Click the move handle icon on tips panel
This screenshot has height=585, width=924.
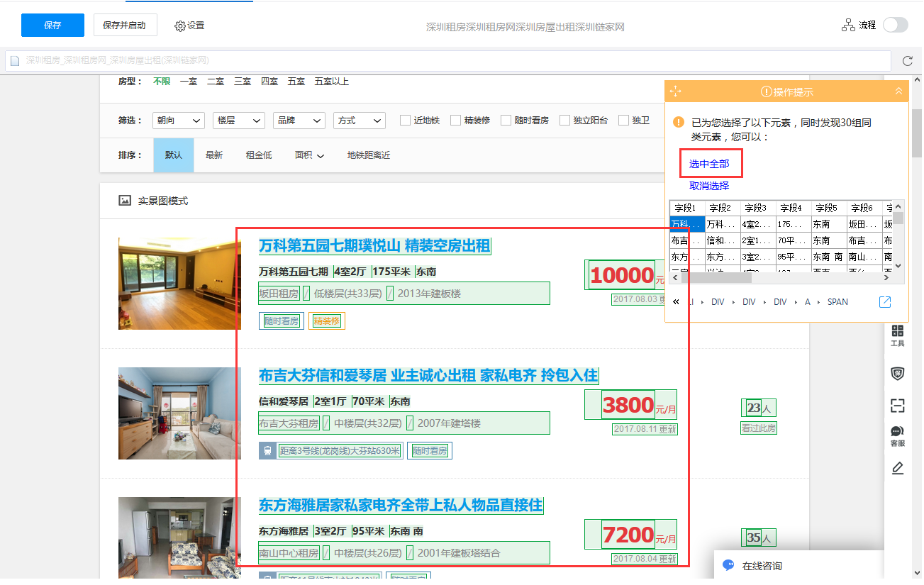pyautogui.click(x=675, y=91)
